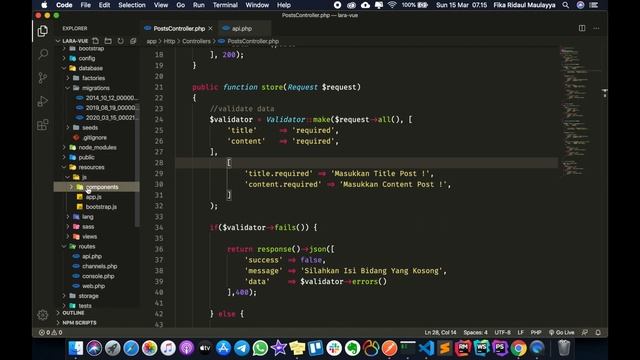Open Google Chrome from the dock
The image size is (640, 360).
coord(518,348)
